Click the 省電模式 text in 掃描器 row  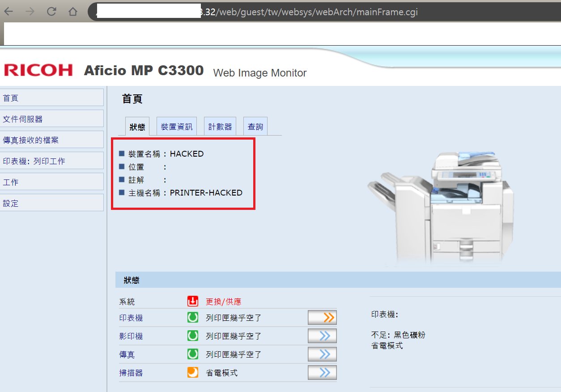point(222,373)
